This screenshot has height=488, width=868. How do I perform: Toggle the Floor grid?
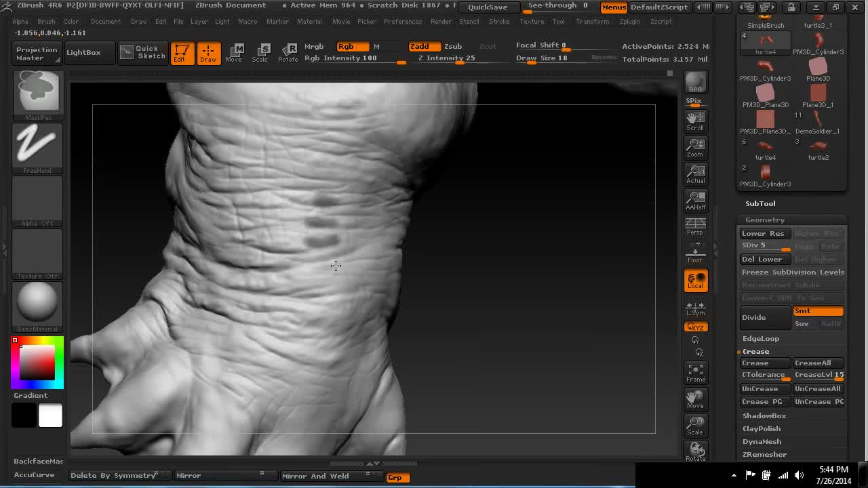point(695,255)
